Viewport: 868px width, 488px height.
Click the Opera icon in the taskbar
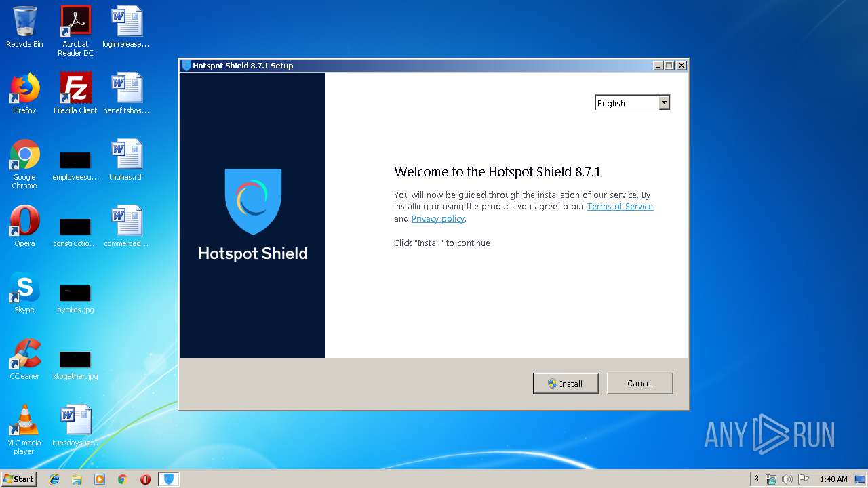tap(145, 479)
